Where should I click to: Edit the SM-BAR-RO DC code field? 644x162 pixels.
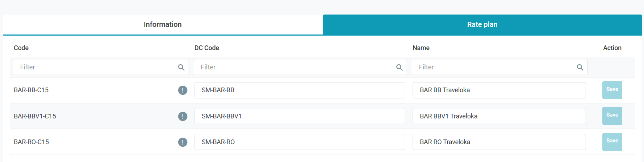(300, 142)
